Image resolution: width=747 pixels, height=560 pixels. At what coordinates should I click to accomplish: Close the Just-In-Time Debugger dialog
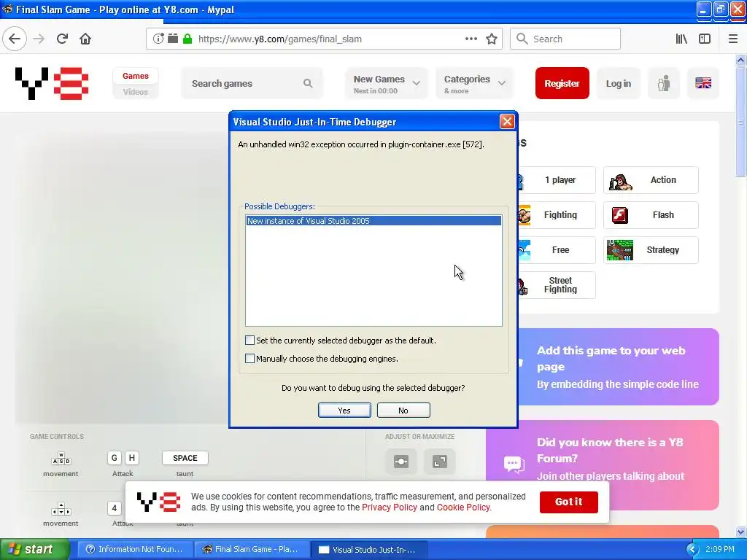click(507, 122)
